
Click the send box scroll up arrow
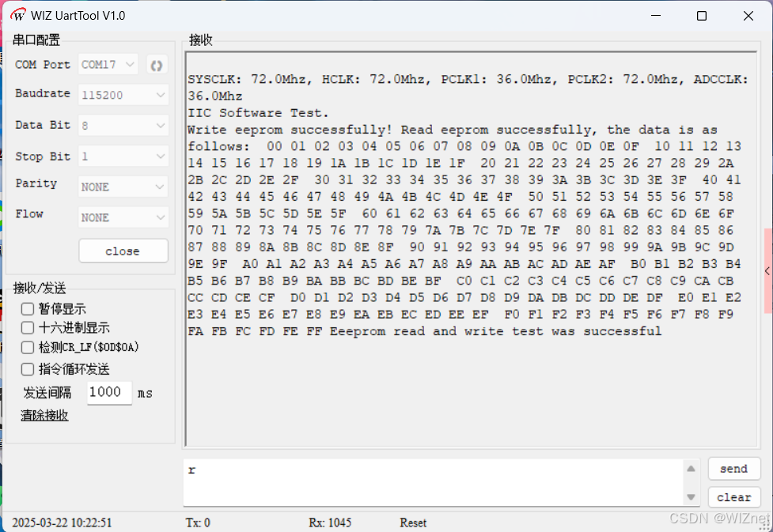pos(692,469)
